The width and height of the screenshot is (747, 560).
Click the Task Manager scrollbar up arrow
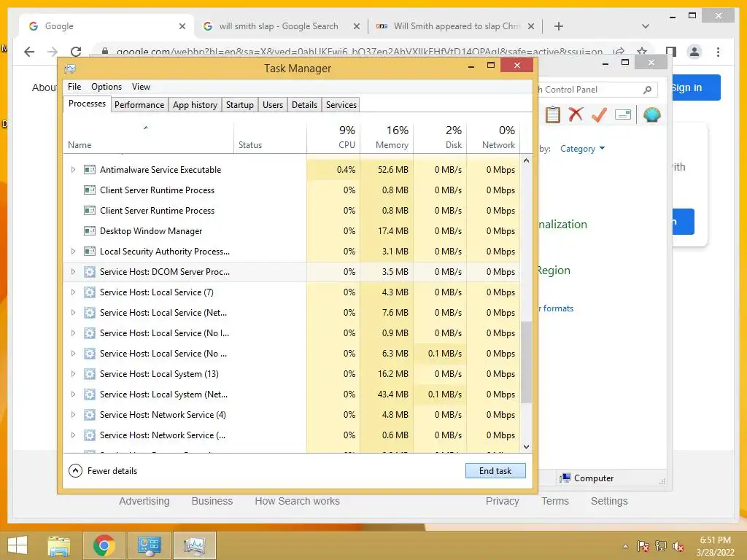[x=526, y=160]
